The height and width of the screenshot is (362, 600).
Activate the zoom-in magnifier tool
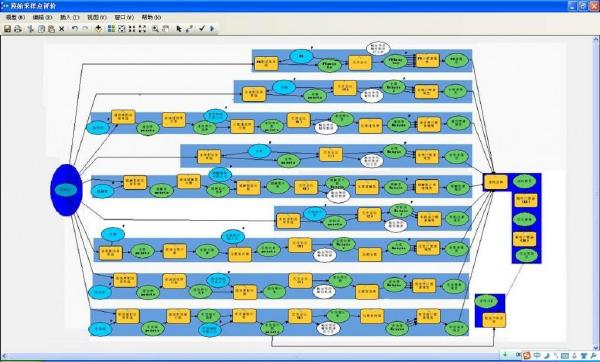(155, 29)
